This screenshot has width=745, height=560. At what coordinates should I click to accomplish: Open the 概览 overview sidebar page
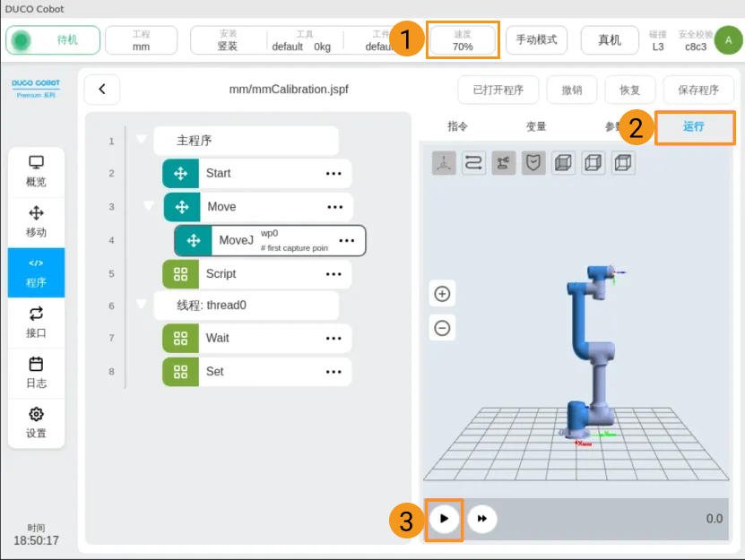point(36,172)
